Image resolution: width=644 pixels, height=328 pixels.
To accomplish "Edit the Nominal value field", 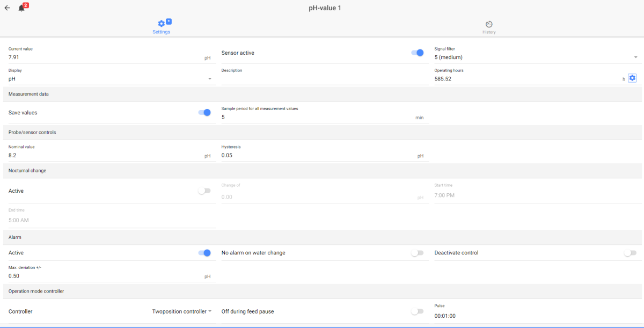I will point(111,152).
